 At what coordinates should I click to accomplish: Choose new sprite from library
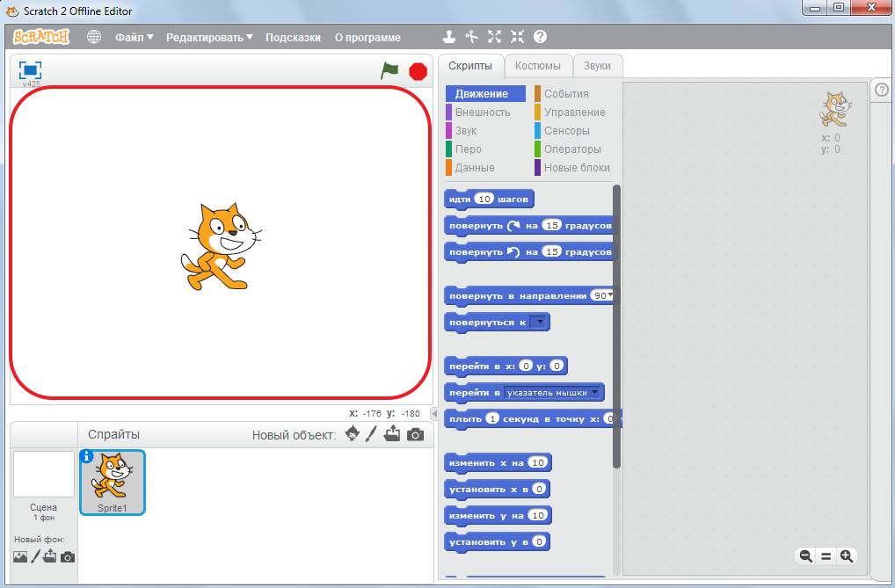(353, 434)
